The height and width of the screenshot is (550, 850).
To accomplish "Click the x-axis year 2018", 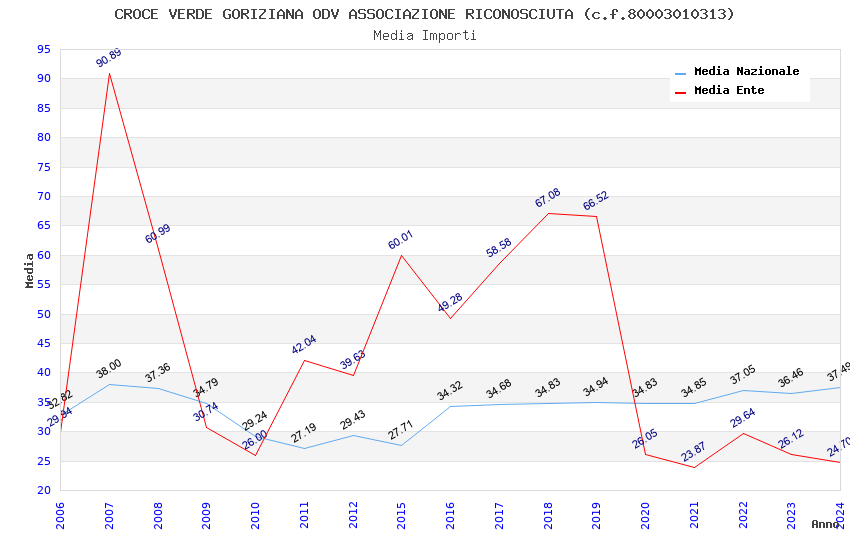I will coord(548,515).
